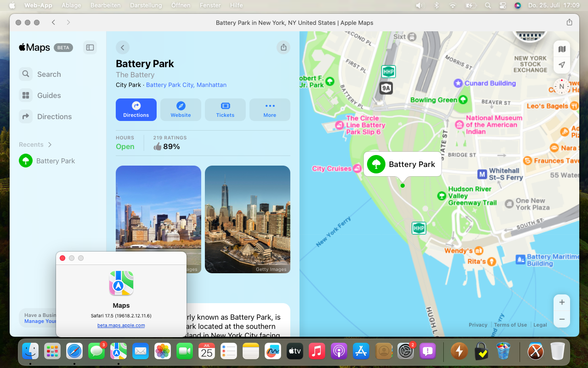Open the Darstellung menu
The width and height of the screenshot is (588, 368).
coord(146,6)
